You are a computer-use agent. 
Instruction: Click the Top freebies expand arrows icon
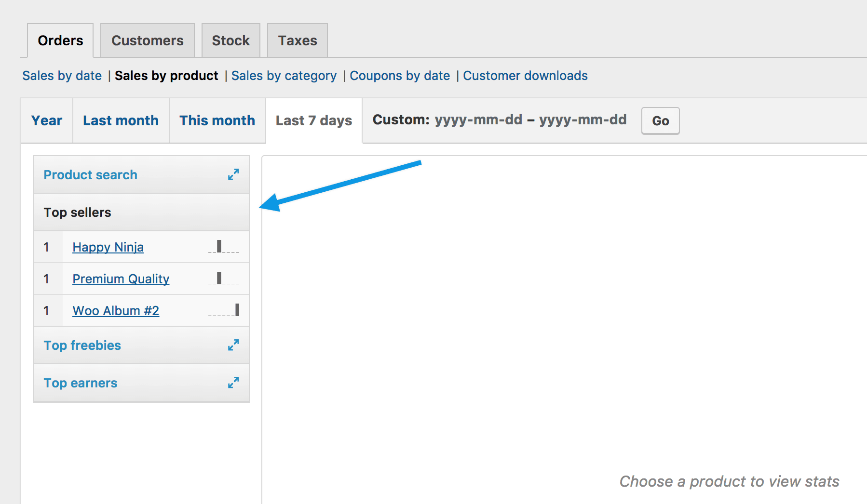tap(233, 345)
